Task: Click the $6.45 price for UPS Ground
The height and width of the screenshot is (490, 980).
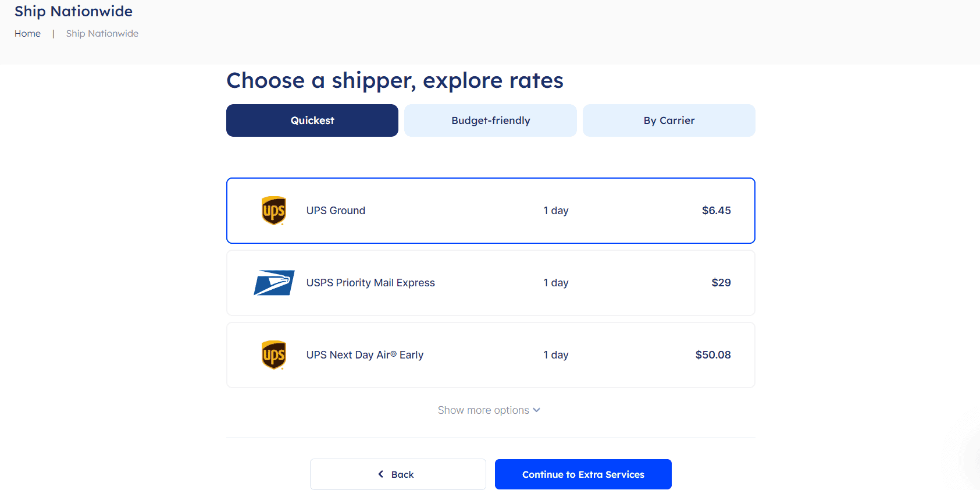Action: 716,211
